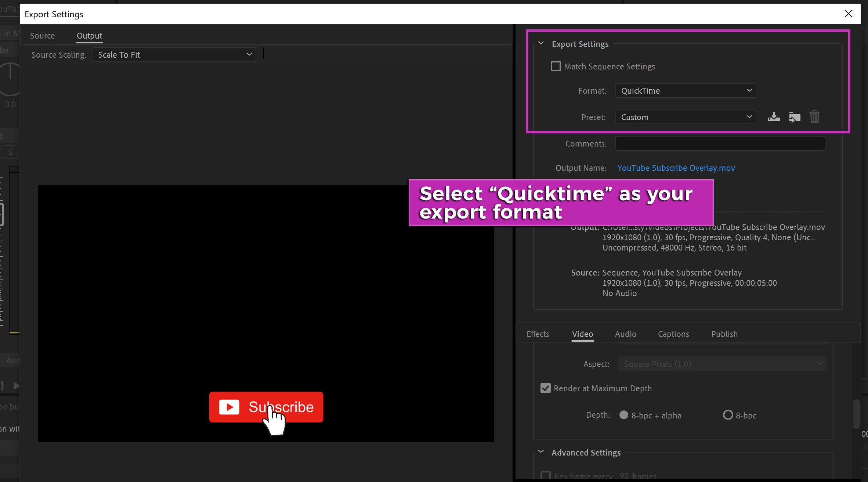Click the delete preset icon

[x=815, y=117]
